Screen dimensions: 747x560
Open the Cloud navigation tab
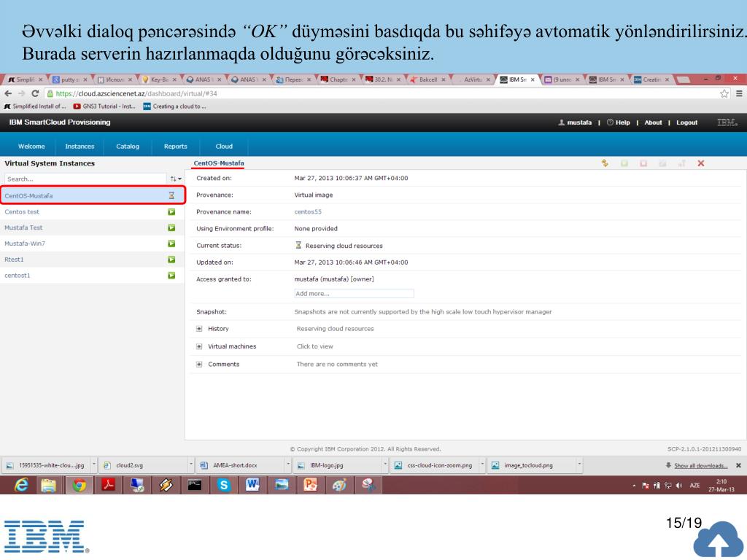coord(224,146)
